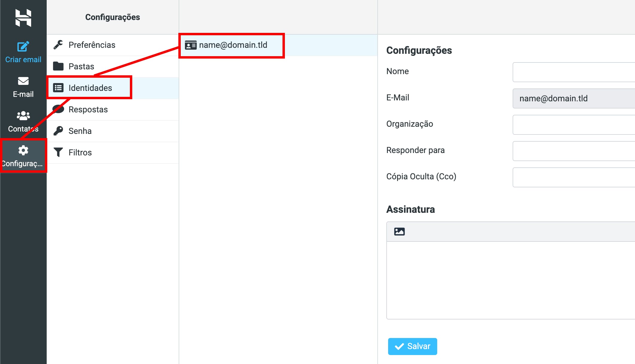
Task: Open Senha password settings
Action: [x=80, y=131]
